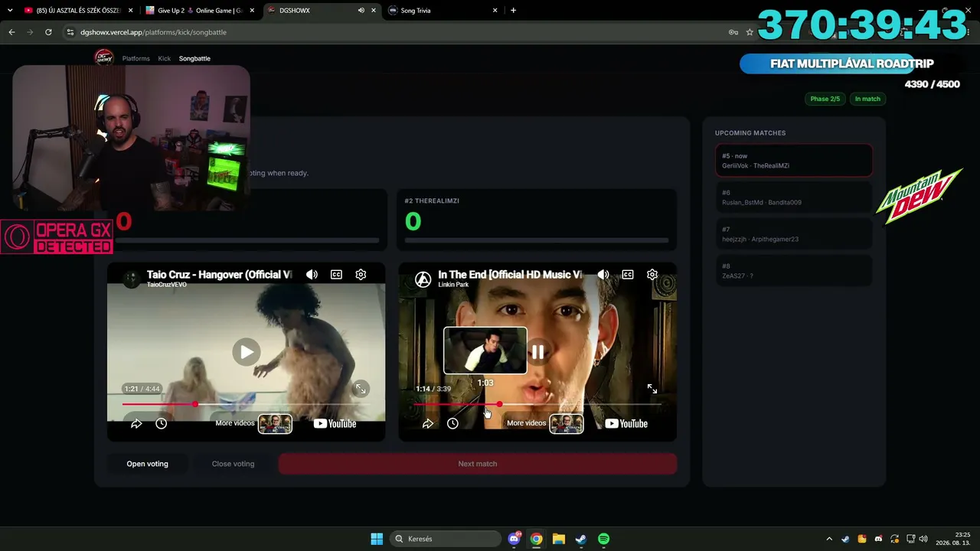Switch to the Song Trivia tab

[x=443, y=11]
